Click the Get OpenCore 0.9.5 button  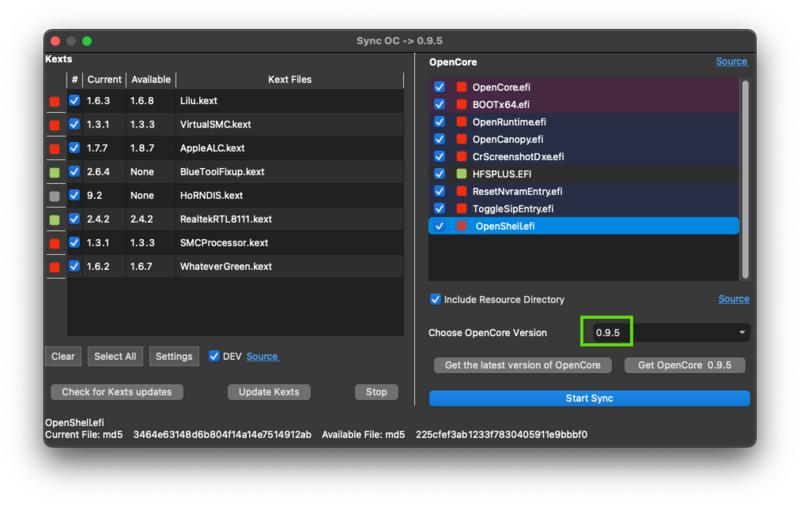coord(685,365)
